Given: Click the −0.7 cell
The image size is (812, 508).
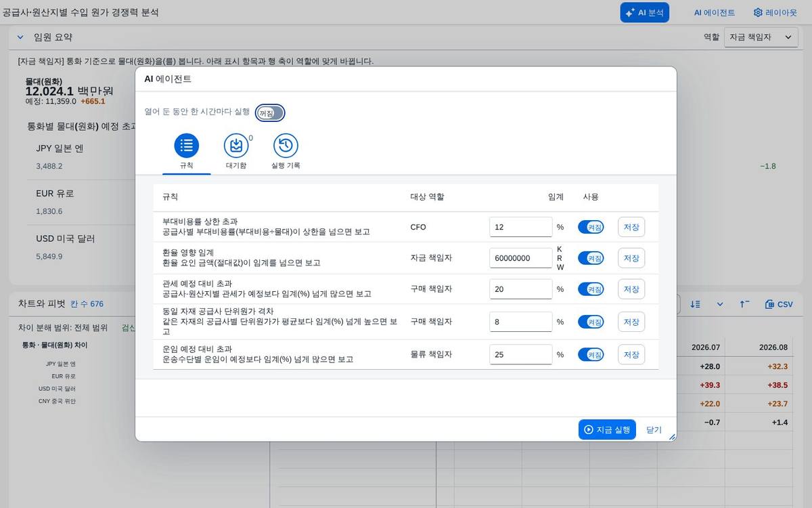Looking at the screenshot, I should tap(712, 422).
